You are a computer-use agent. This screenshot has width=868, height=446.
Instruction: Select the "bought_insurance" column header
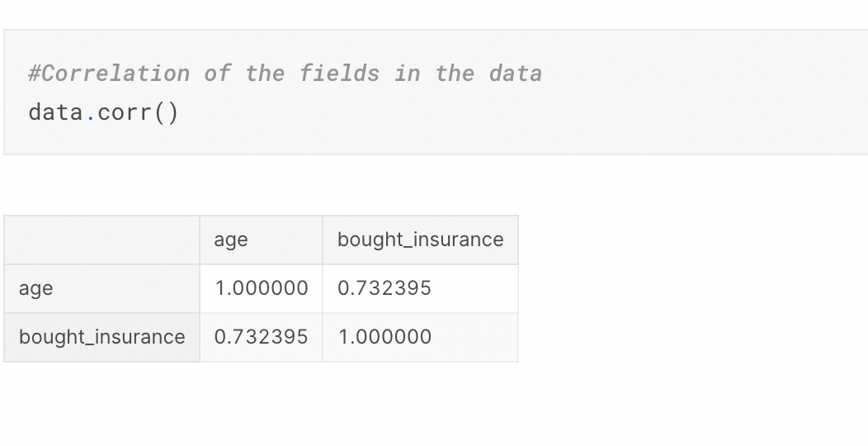click(x=420, y=240)
